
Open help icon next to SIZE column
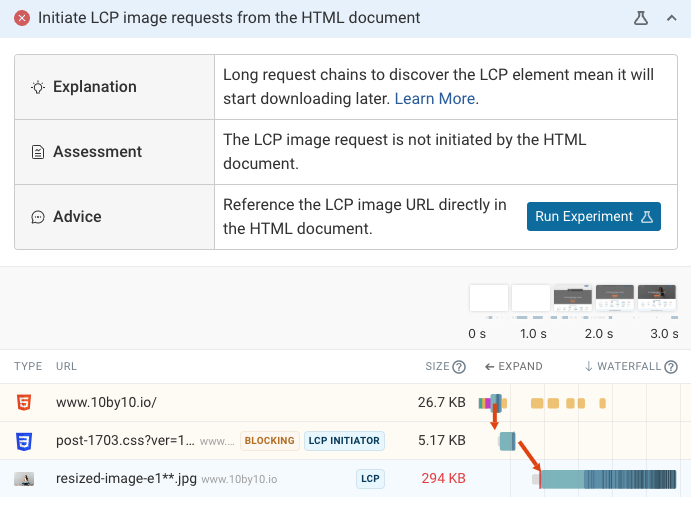tap(459, 367)
